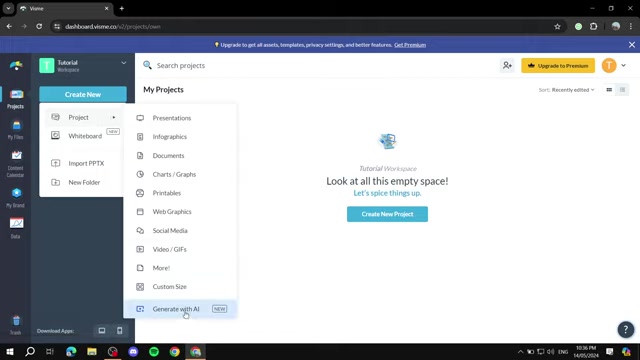Click the desktop app download icon
The height and width of the screenshot is (360, 640).
pyautogui.click(x=102, y=331)
